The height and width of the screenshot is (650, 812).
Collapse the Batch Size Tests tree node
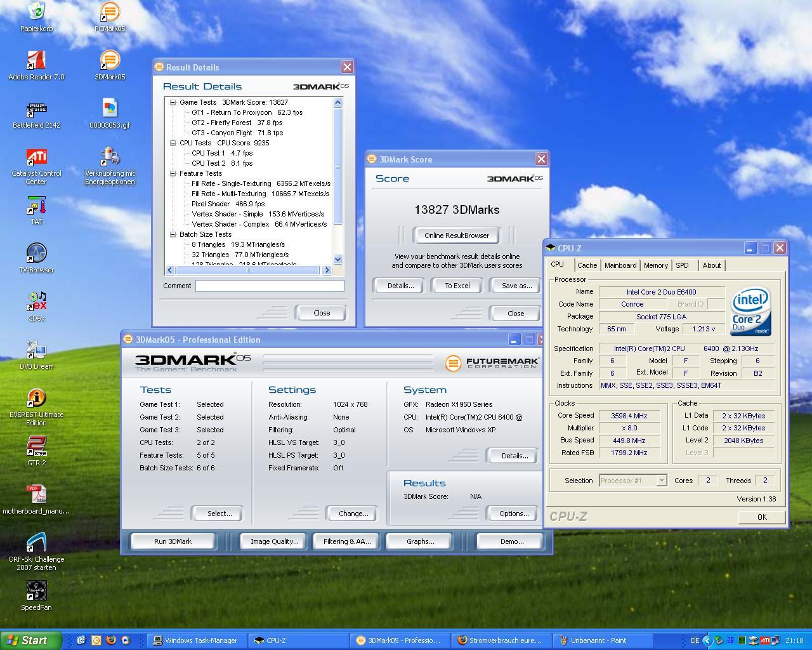173,234
